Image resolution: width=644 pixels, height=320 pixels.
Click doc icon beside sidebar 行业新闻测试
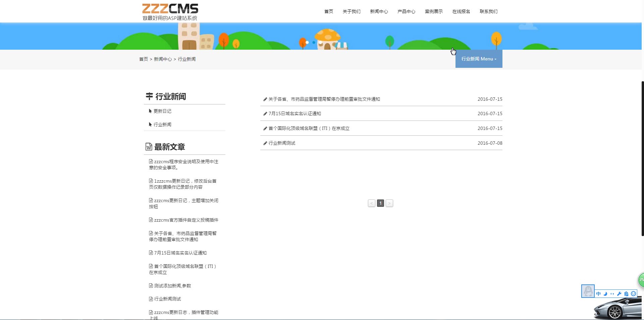(x=151, y=299)
